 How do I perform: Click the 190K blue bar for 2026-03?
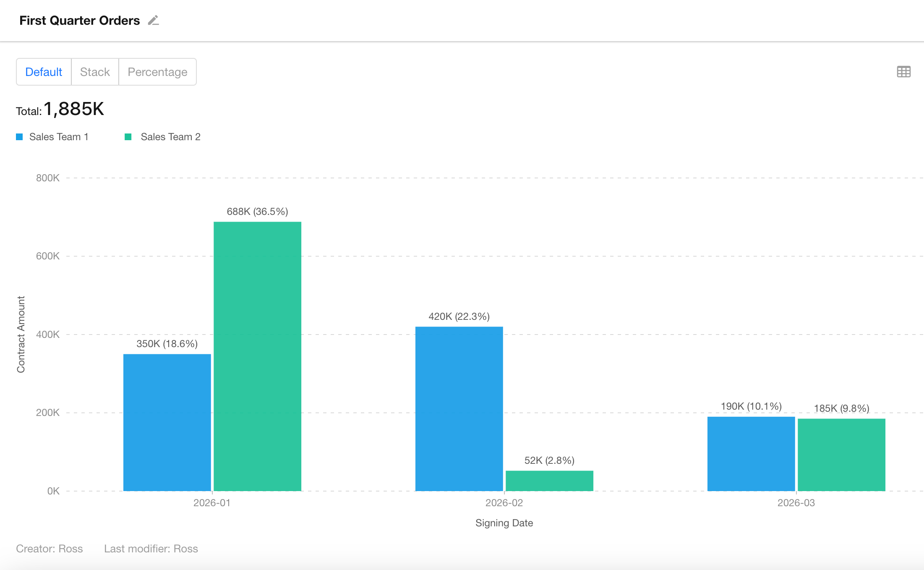point(751,454)
